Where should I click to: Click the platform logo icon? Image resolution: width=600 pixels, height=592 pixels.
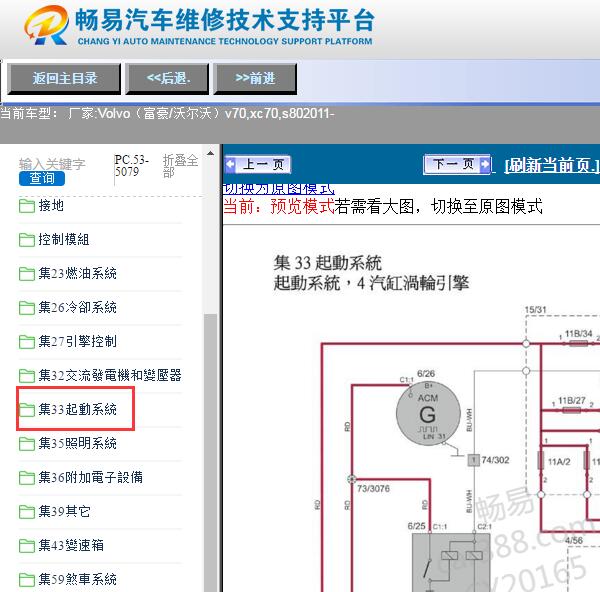pyautogui.click(x=47, y=28)
